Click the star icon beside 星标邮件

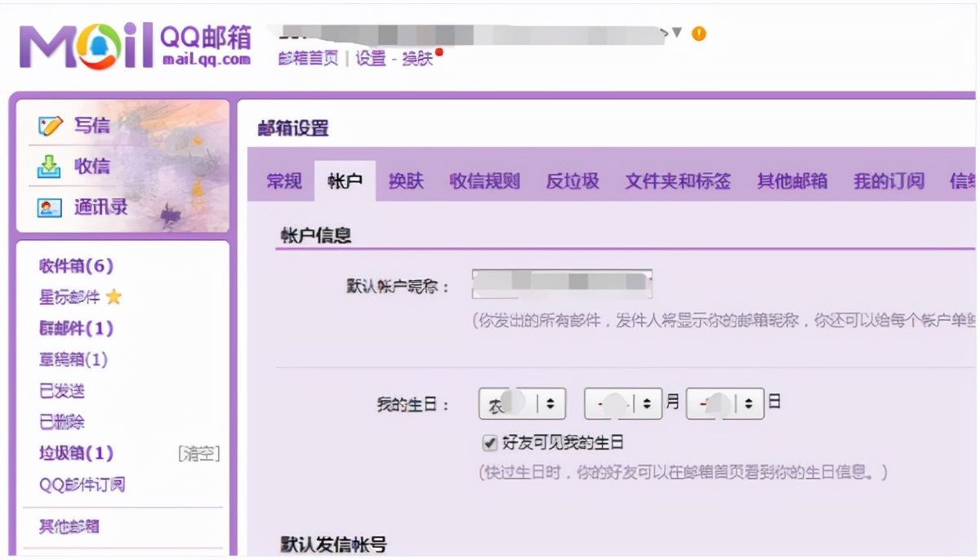point(112,298)
